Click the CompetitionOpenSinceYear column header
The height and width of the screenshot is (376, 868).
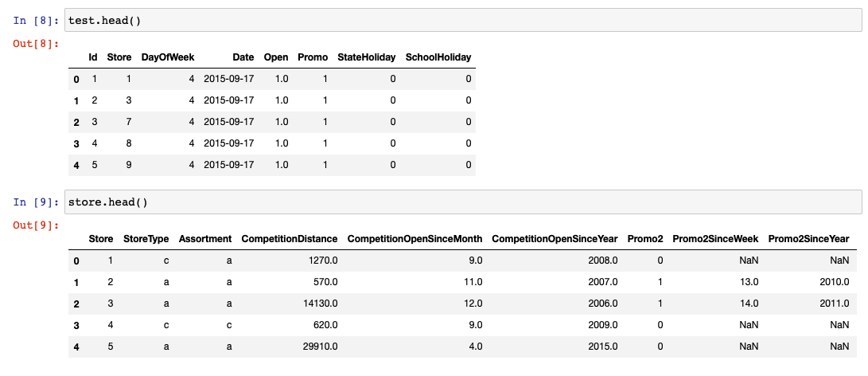[555, 239]
